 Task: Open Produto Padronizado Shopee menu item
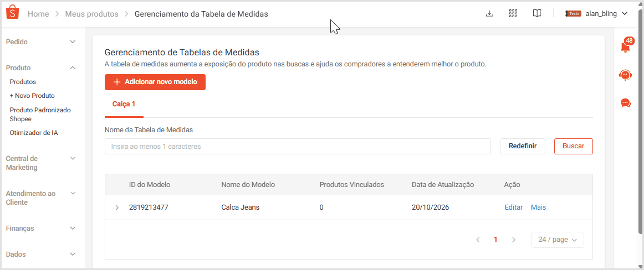pyautogui.click(x=40, y=115)
